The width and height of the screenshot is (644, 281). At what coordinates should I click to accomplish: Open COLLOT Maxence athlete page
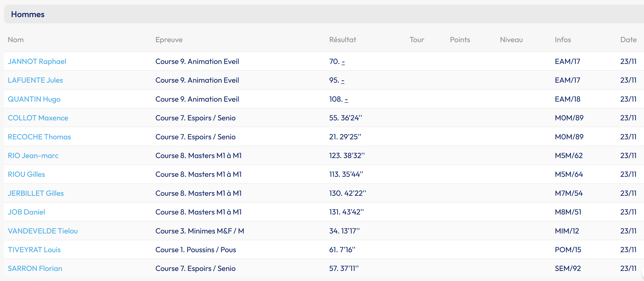[x=38, y=118]
